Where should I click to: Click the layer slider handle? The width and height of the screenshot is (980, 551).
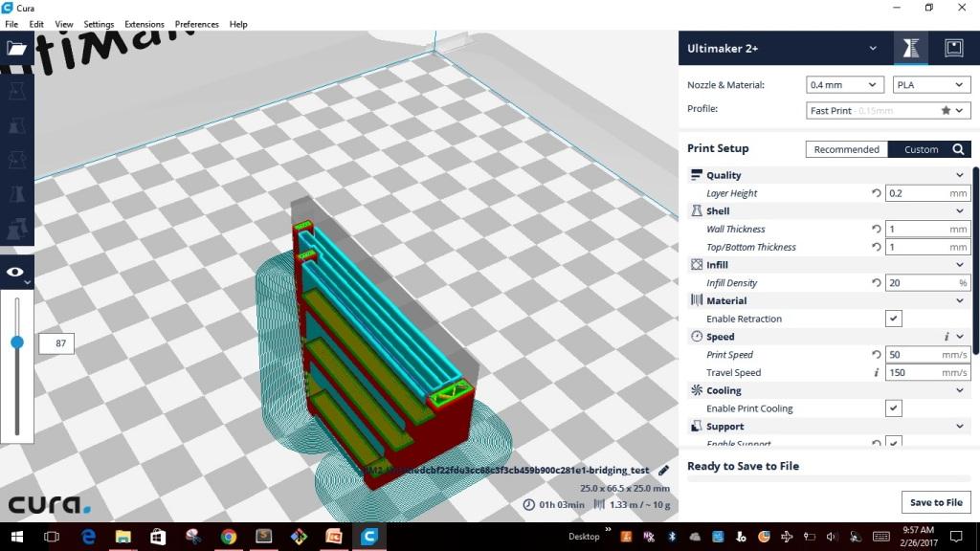point(17,342)
